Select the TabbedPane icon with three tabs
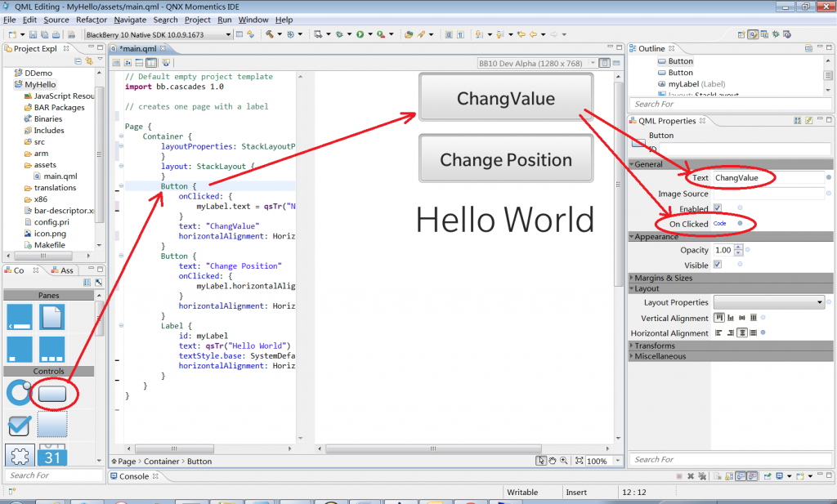The width and height of the screenshot is (837, 504). [x=51, y=350]
